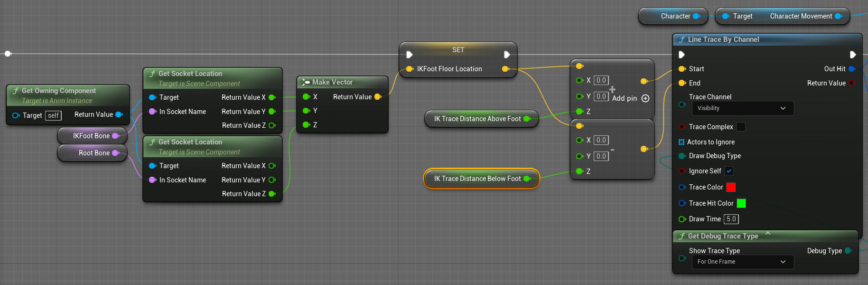Click the SET node output execution pin
The width and height of the screenshot is (868, 285).
(x=506, y=55)
